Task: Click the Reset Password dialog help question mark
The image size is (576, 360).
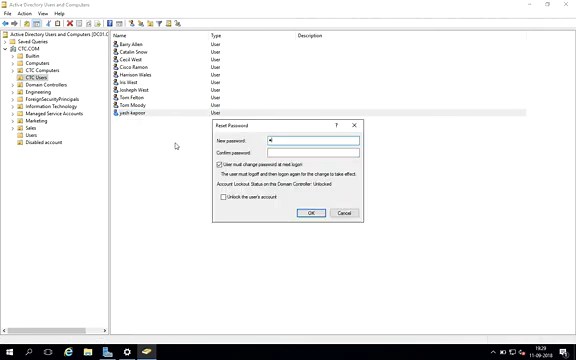Action: click(336, 125)
